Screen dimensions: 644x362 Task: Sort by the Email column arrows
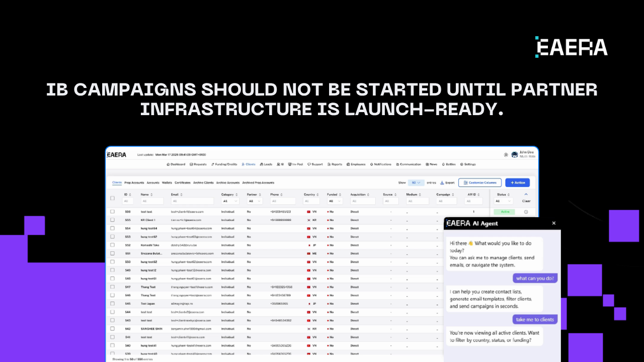tap(182, 195)
